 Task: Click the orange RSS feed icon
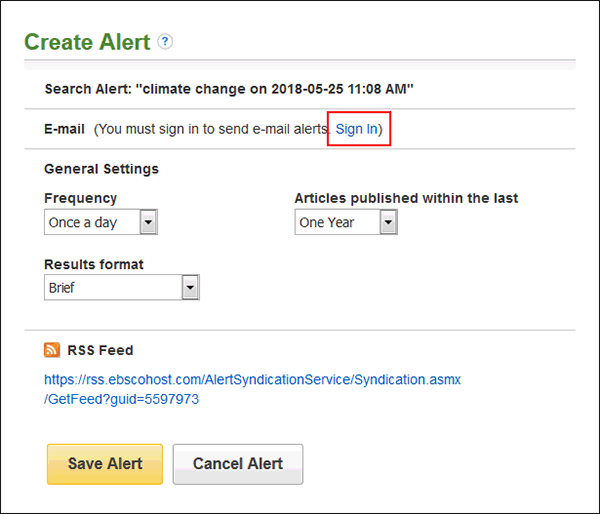[52, 350]
